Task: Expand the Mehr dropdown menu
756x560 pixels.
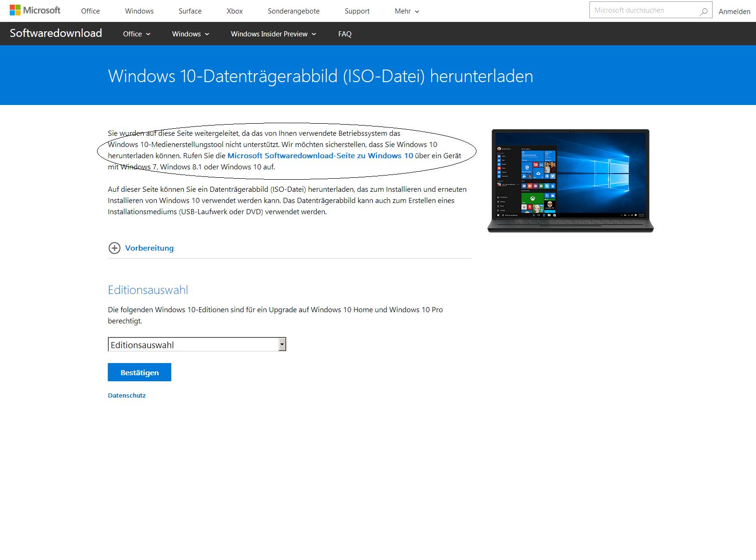Action: coord(407,11)
